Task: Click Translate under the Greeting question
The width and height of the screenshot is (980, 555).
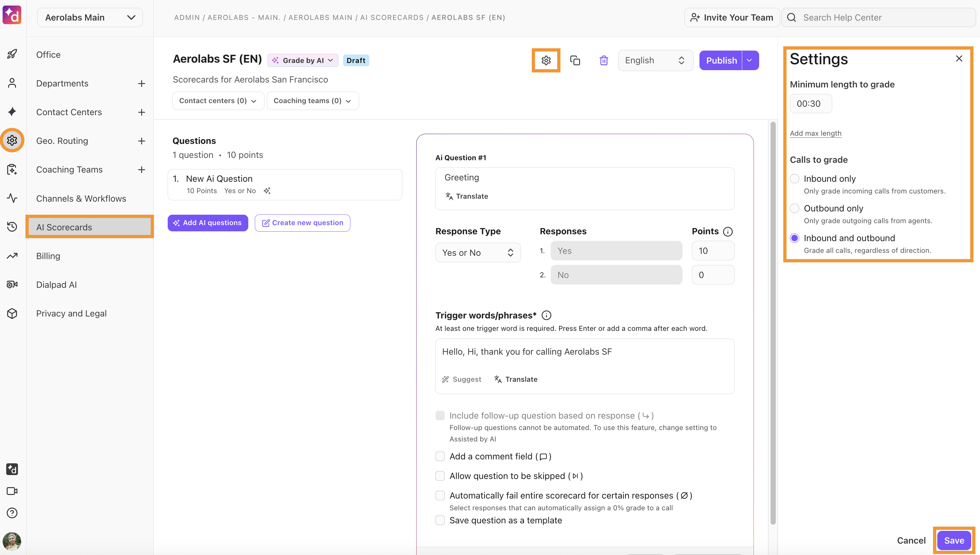Action: (467, 196)
